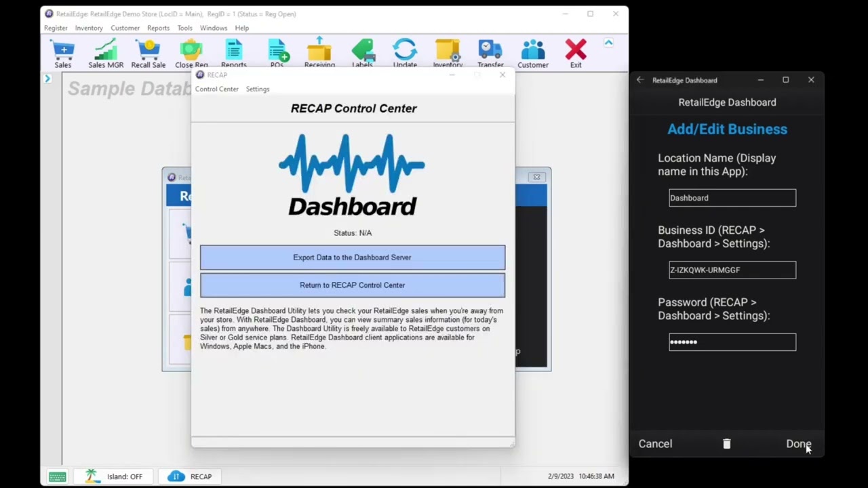Screen dimensions: 868x488
Task: Open Close Reg from toolbar
Action: point(191,54)
